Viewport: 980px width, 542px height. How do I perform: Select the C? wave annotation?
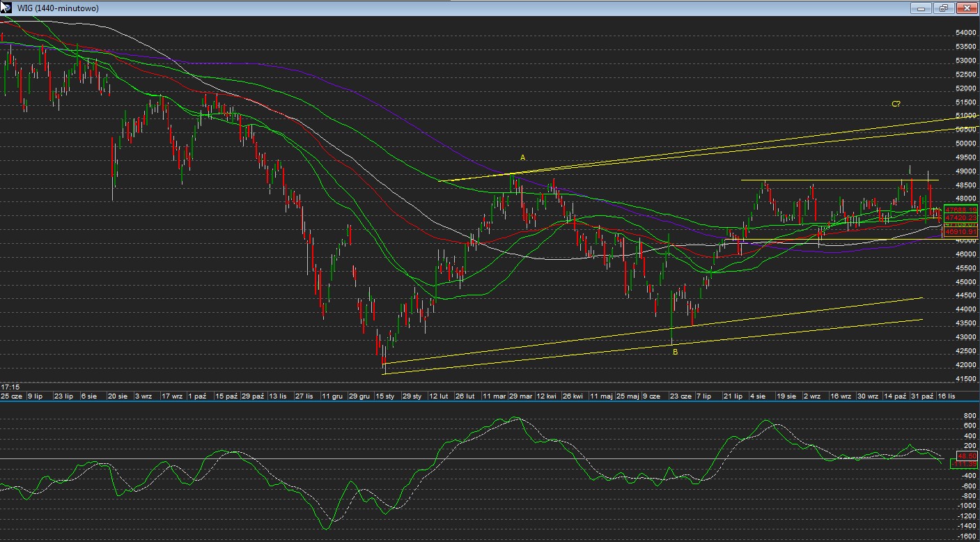pyautogui.click(x=896, y=104)
